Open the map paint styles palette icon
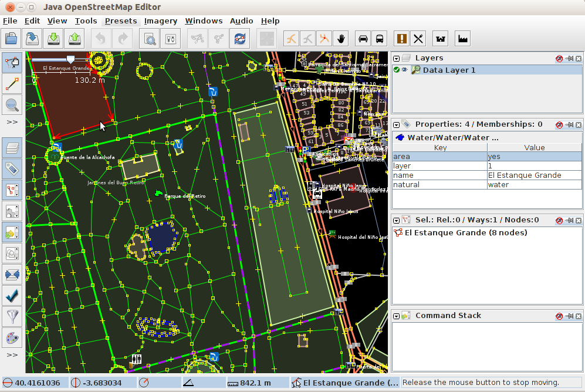 click(12, 339)
